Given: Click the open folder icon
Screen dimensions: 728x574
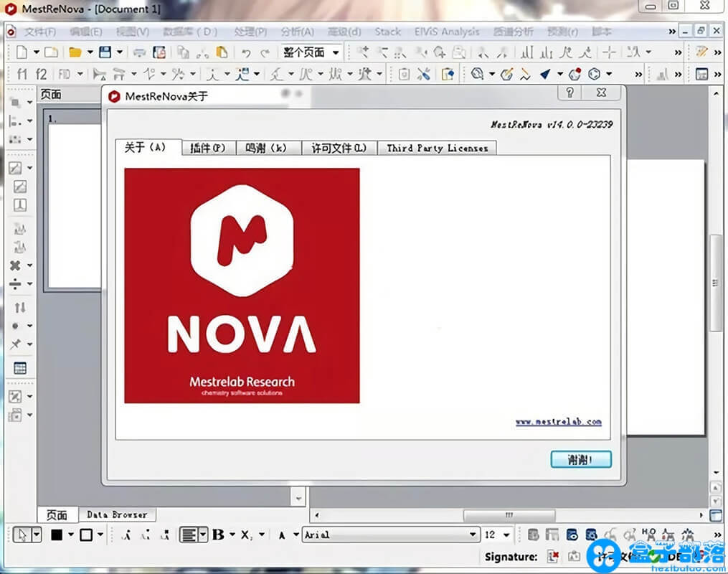Looking at the screenshot, I should click(x=75, y=52).
